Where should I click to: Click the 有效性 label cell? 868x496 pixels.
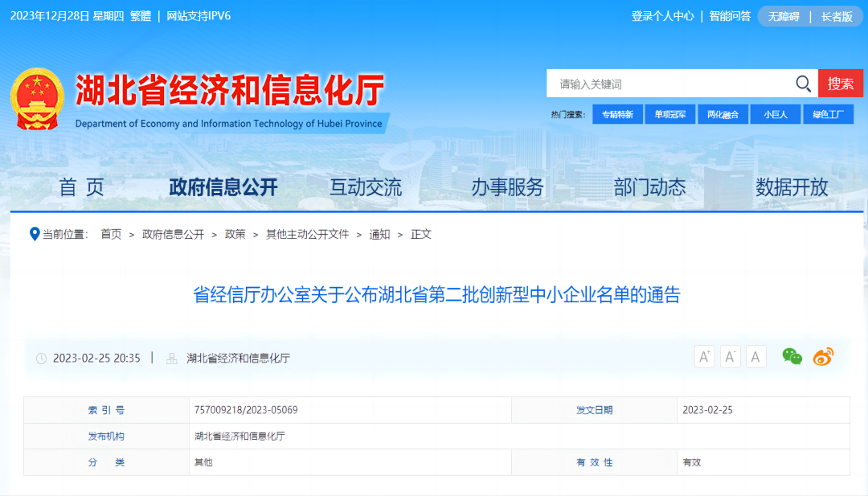point(594,462)
